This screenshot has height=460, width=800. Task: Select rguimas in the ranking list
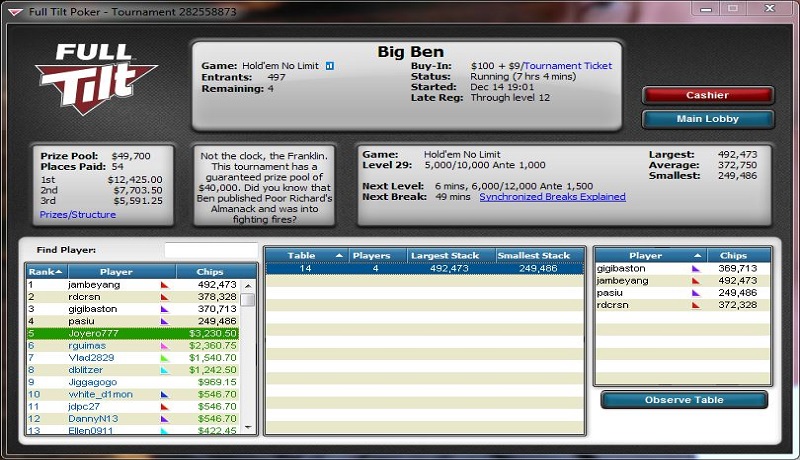click(133, 346)
